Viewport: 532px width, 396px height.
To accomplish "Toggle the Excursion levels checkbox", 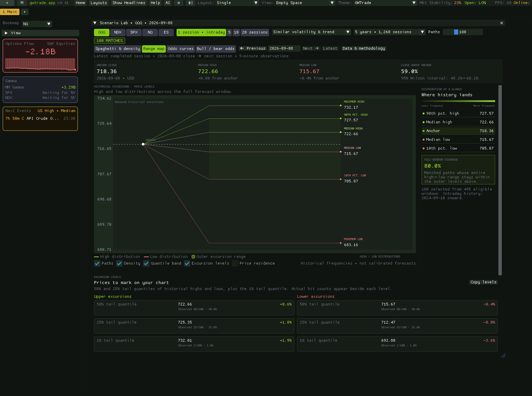I will tap(187, 263).
